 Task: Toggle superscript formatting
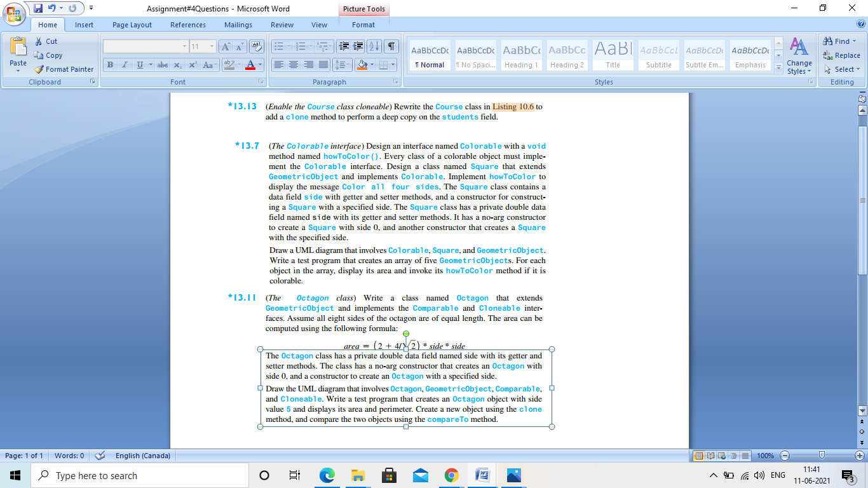[x=192, y=65]
